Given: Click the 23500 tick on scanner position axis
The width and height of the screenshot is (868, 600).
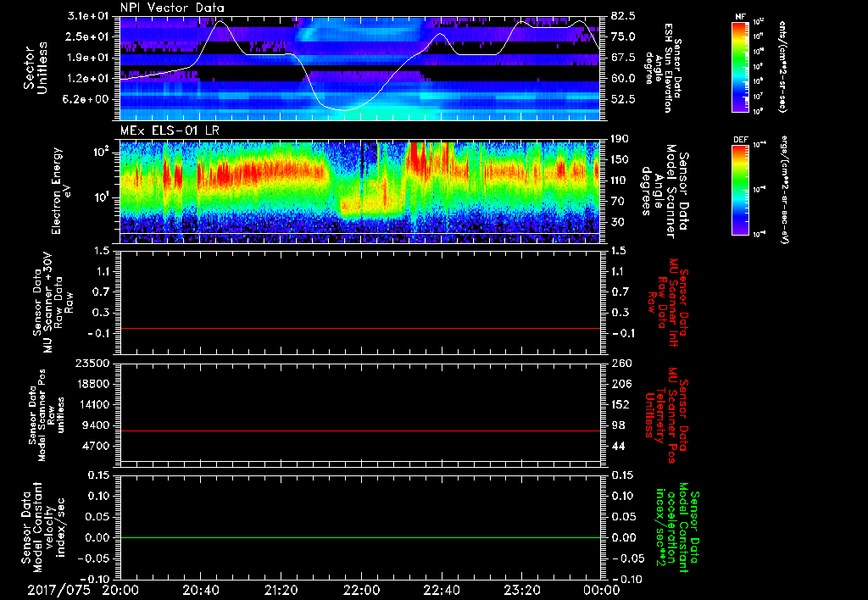Looking at the screenshot, I should point(91,363).
